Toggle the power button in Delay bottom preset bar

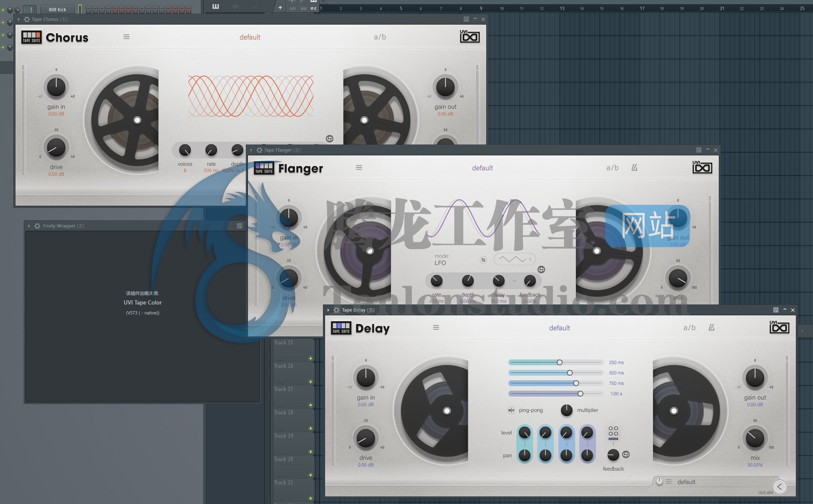coord(659,482)
